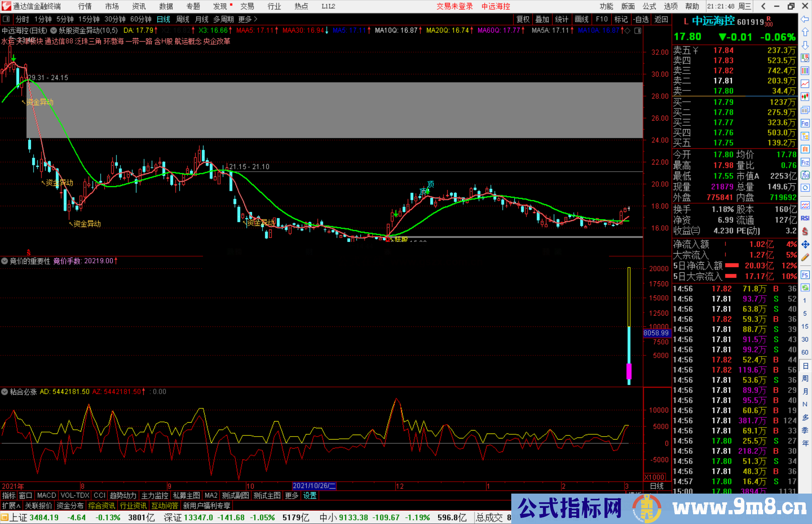Expand the 扩展 panel at bottom left
Viewport: 812px width, 524px height.
pyautogui.click(x=11, y=506)
